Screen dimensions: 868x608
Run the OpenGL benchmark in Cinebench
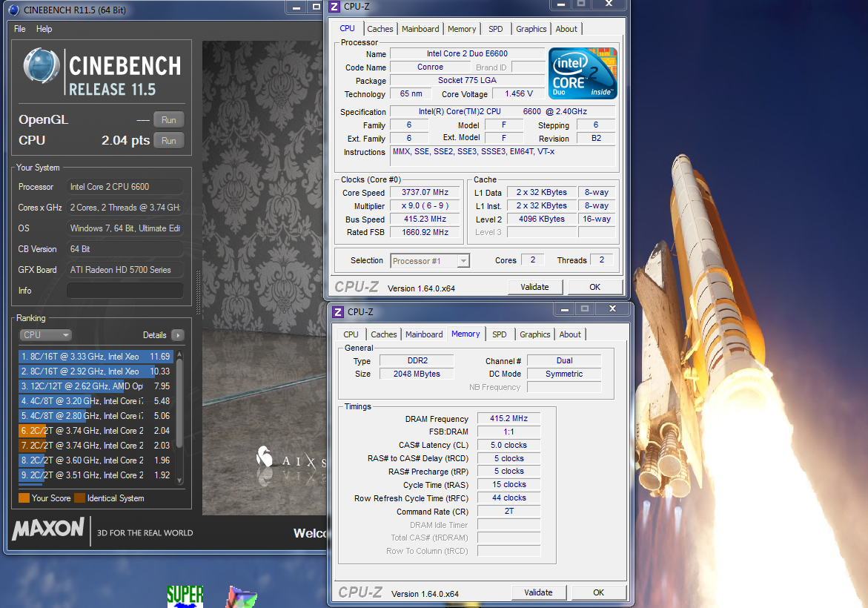(169, 120)
